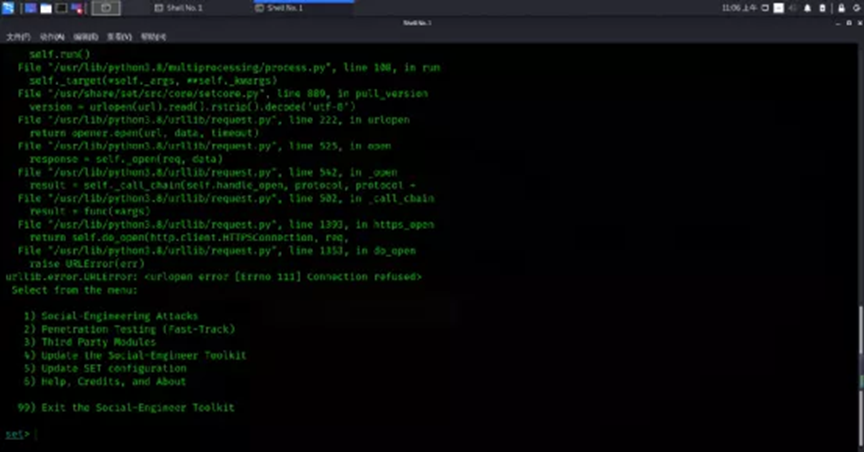This screenshot has height=452, width=864.
Task: Click the 'return self.do_open(http.client...' line
Action: click(x=189, y=238)
